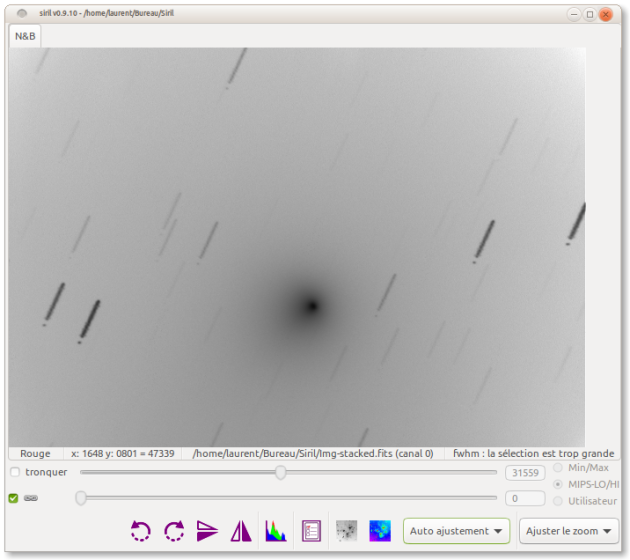Click the upper slider handle
The image size is (630, 560).
tap(281, 472)
